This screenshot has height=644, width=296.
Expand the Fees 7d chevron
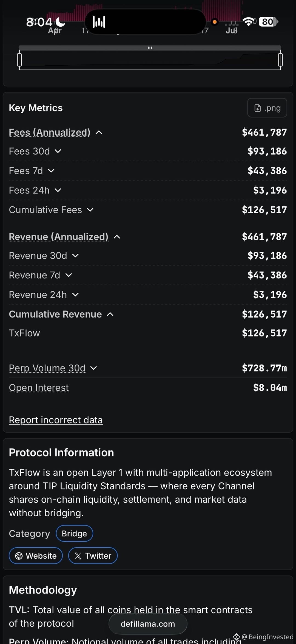51,171
